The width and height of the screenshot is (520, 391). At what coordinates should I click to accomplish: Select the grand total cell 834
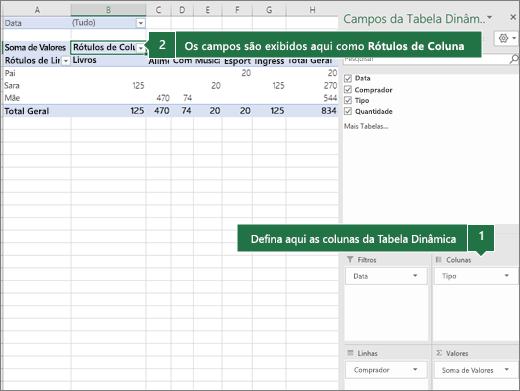[312, 111]
